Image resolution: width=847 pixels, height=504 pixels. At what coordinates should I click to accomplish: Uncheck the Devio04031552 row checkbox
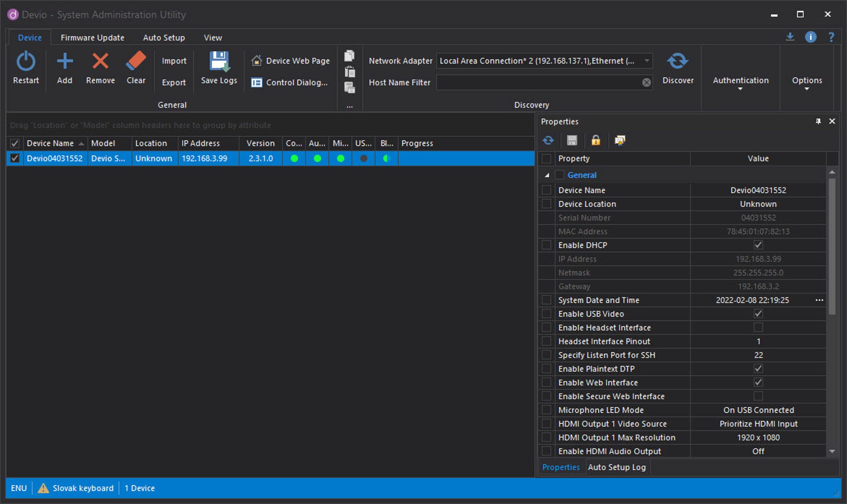click(15, 158)
